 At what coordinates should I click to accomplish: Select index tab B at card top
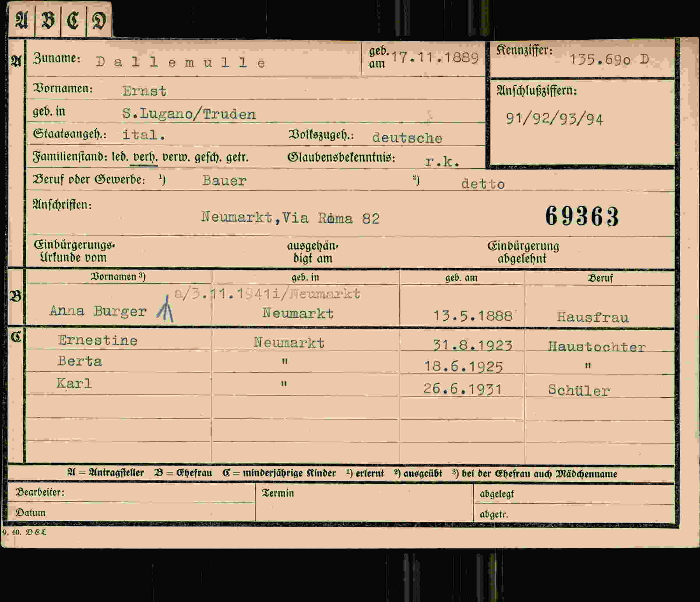click(x=48, y=20)
